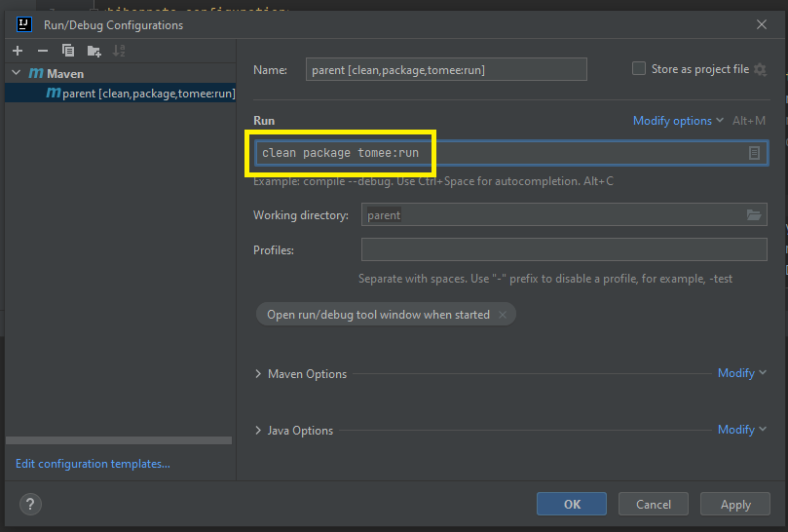This screenshot has height=532, width=788.
Task: Click OK to confirm configuration
Action: point(572,504)
